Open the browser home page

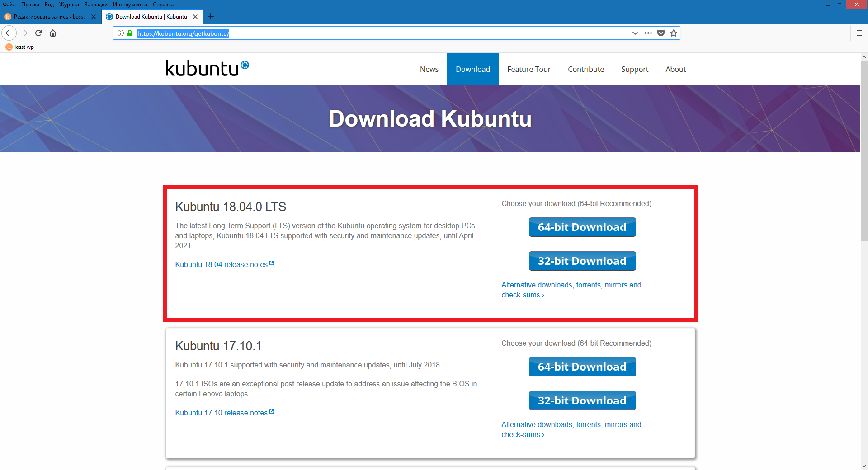[x=53, y=33]
